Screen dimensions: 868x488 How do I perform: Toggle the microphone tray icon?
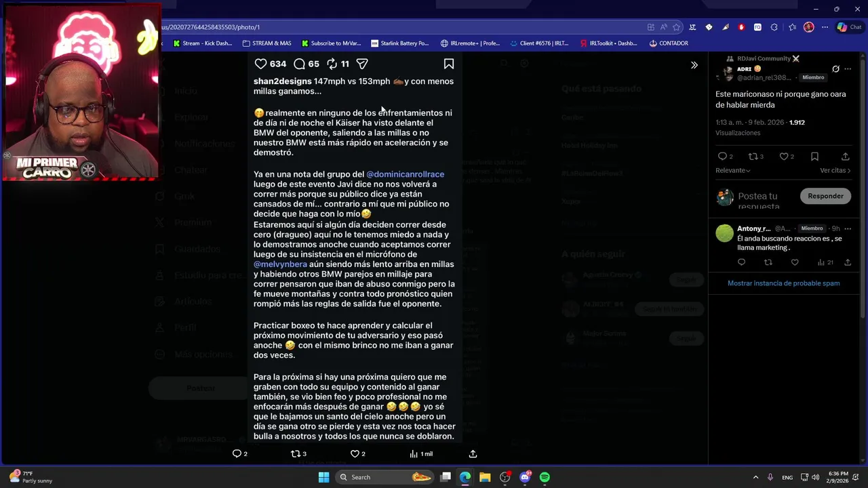[770, 477]
